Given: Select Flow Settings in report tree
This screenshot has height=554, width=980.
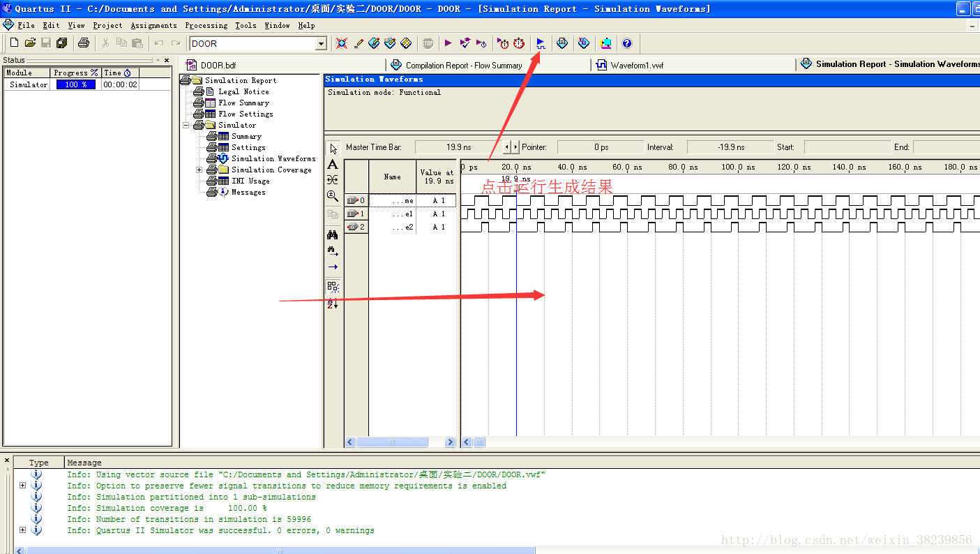Looking at the screenshot, I should 246,114.
